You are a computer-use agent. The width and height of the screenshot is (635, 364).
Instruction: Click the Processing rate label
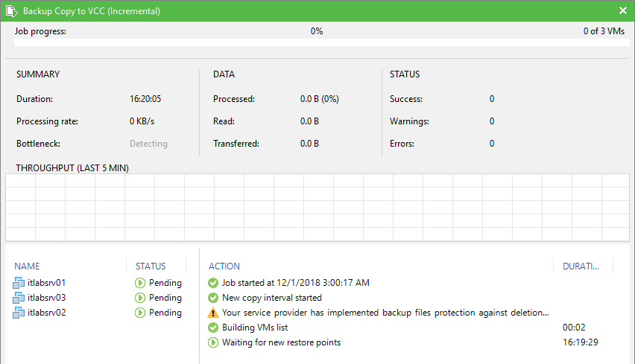[x=48, y=121]
